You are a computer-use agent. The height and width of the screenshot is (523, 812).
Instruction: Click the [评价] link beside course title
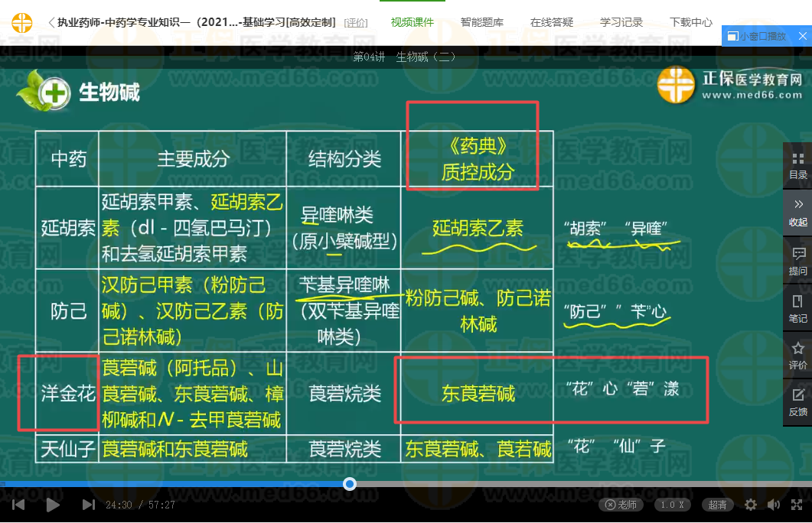tap(356, 23)
